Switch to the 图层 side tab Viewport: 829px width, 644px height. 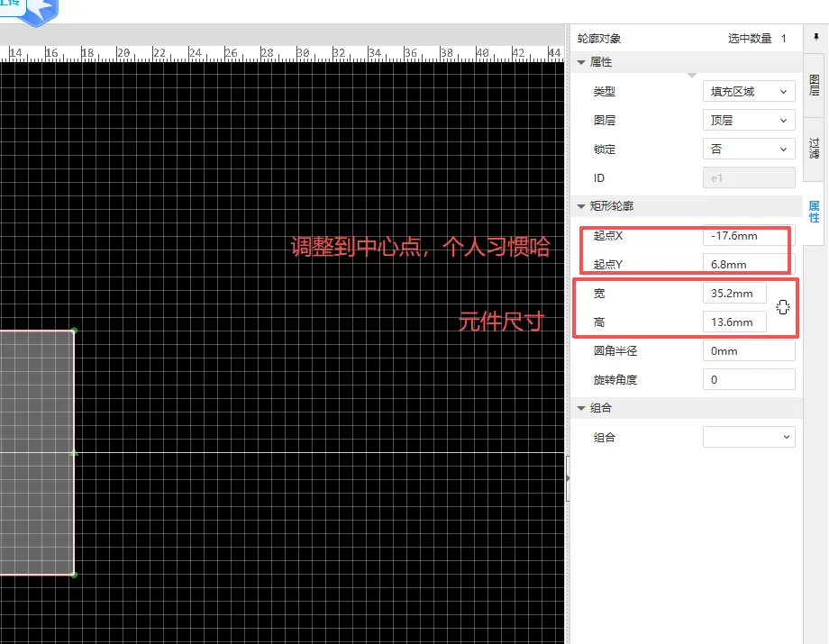(814, 86)
